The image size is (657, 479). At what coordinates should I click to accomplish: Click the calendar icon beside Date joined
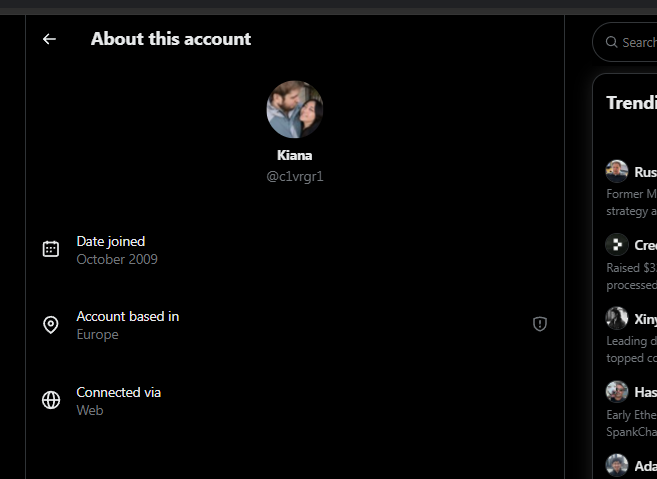51,249
